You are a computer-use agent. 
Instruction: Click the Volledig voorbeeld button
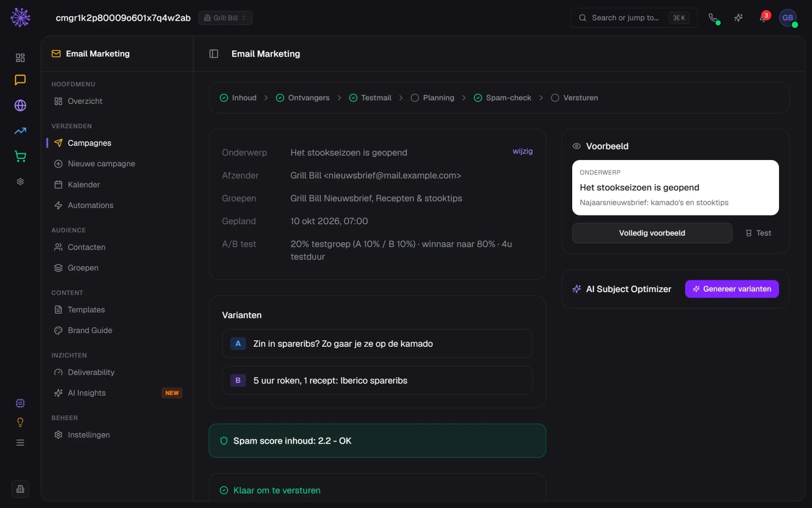click(652, 233)
